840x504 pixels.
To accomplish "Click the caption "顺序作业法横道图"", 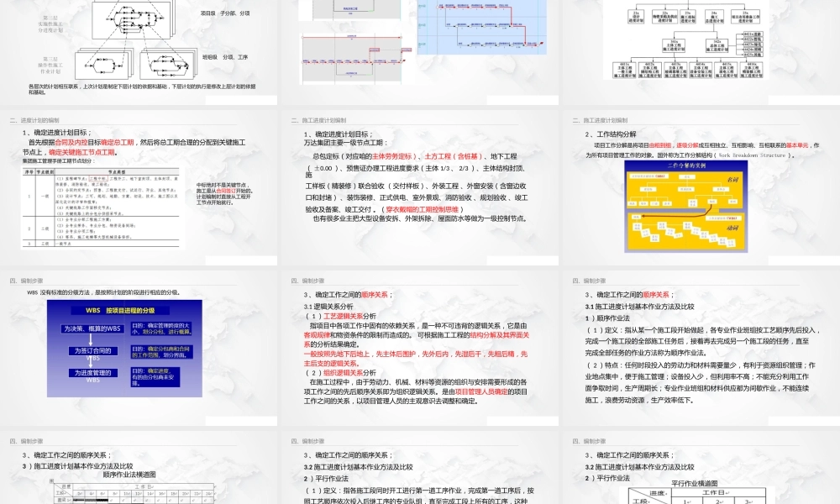I will point(129,475).
